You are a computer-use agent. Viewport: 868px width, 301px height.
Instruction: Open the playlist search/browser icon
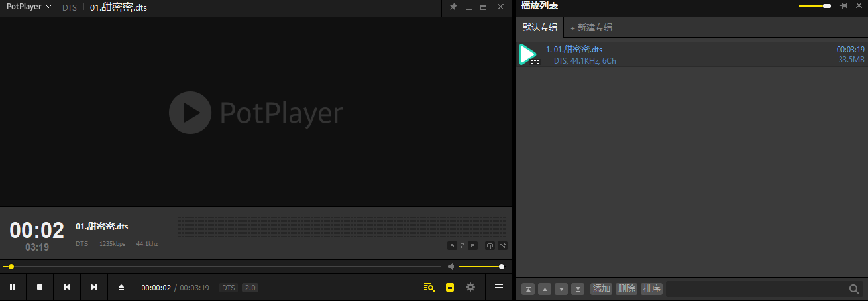coord(429,287)
